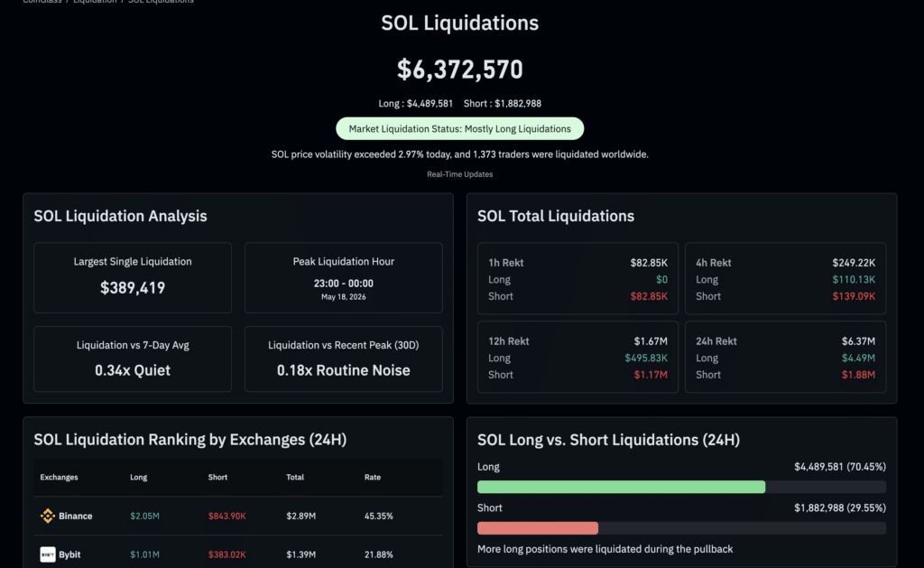Click the 0.34x Quiet value

tap(133, 370)
